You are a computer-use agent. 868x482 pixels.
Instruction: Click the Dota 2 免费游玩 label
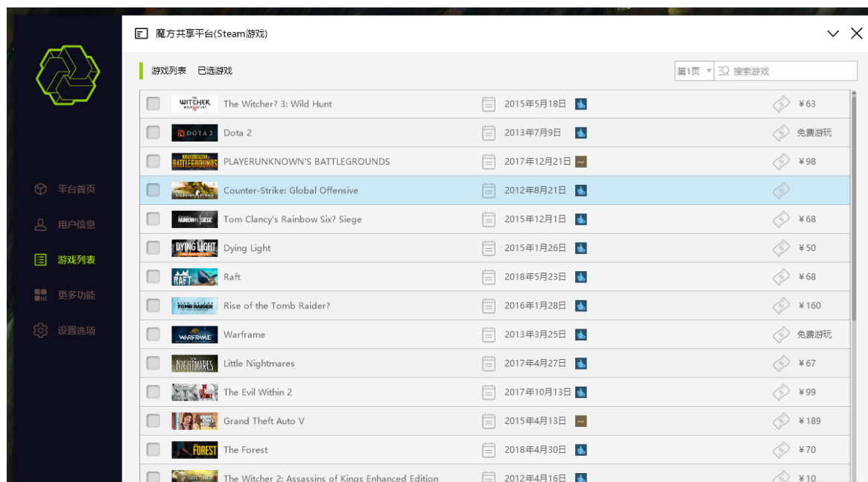[814, 133]
